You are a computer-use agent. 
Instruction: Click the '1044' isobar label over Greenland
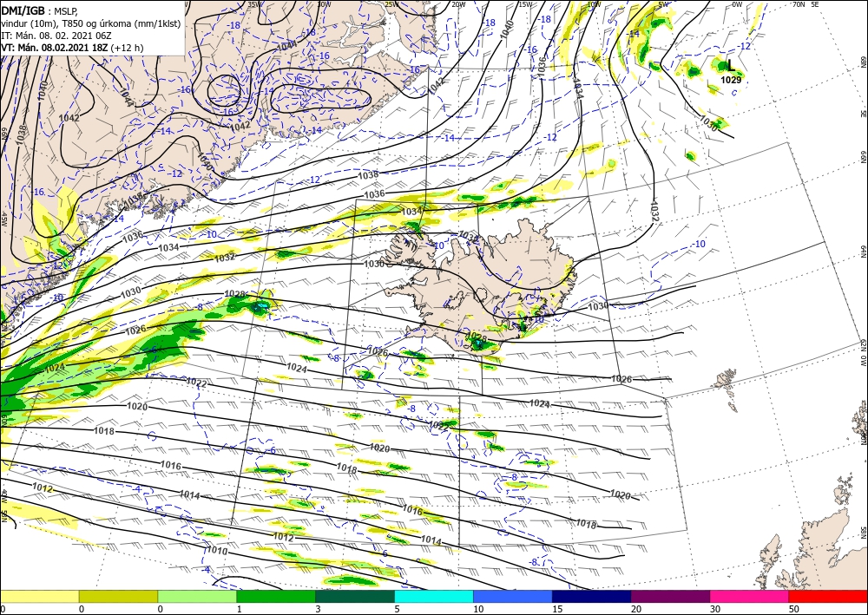click(126, 97)
